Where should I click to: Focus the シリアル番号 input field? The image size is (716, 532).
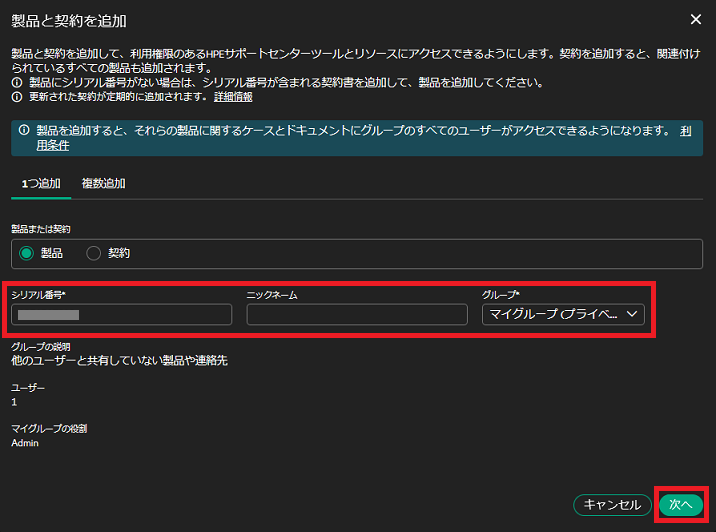coord(121,315)
